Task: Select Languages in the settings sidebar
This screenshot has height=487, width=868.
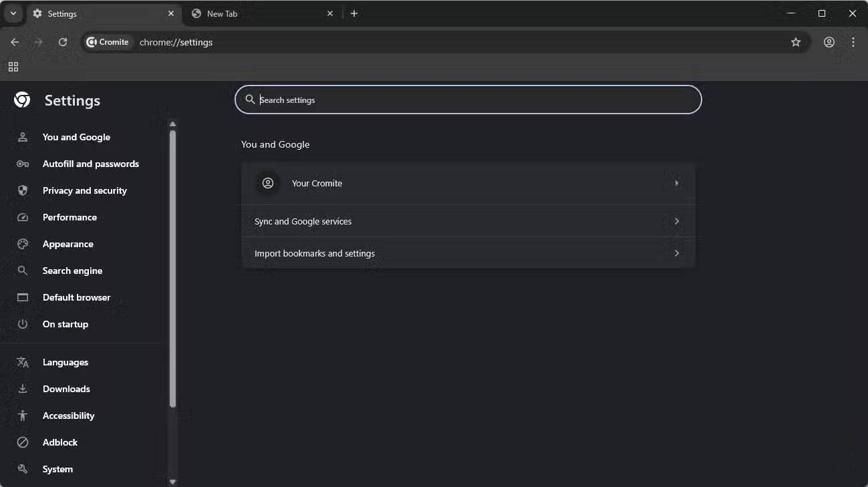Action: pos(65,362)
